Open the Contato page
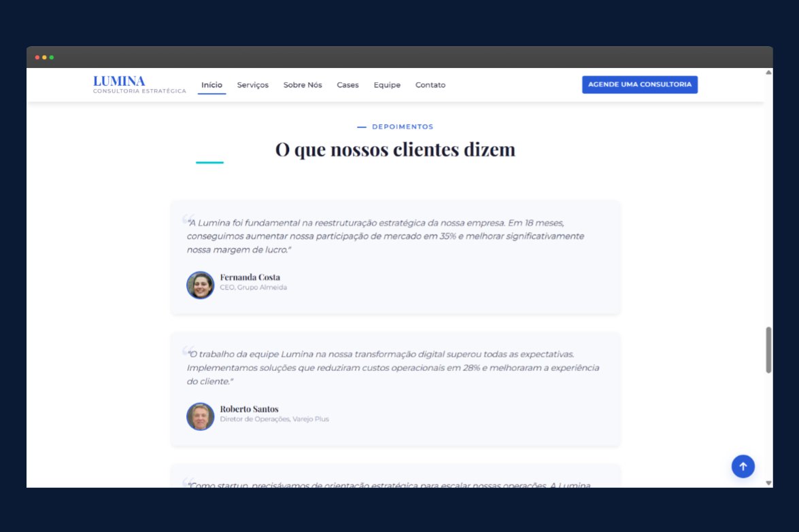 (430, 84)
